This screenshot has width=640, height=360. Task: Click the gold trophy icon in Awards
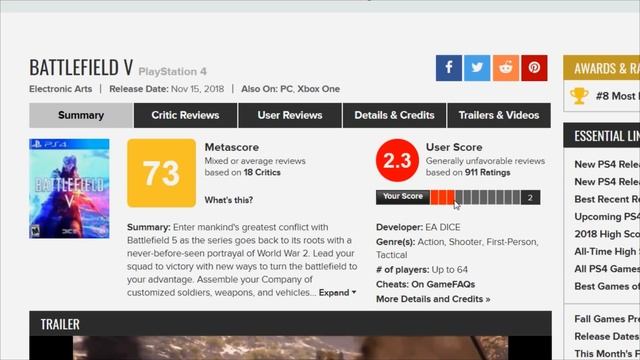579,96
